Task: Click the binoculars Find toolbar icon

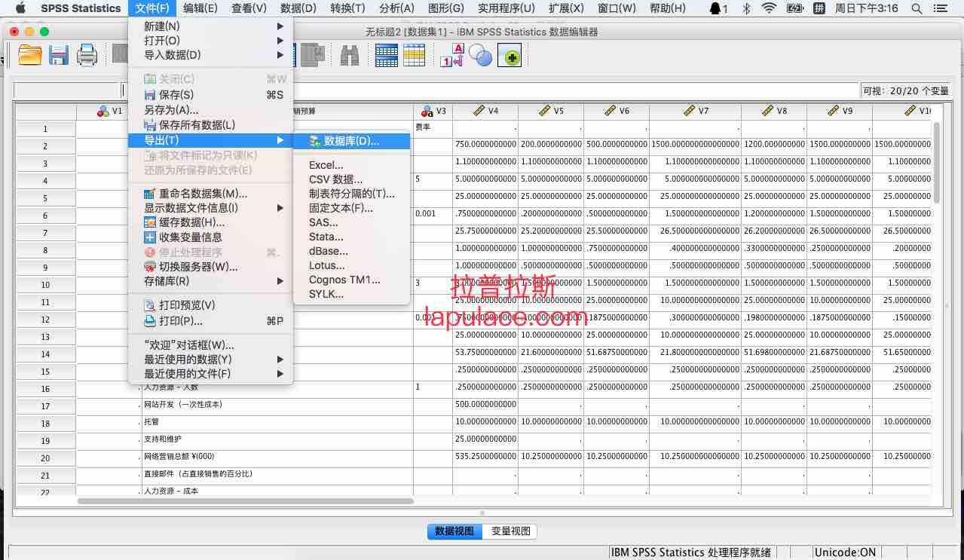Action: click(x=350, y=55)
